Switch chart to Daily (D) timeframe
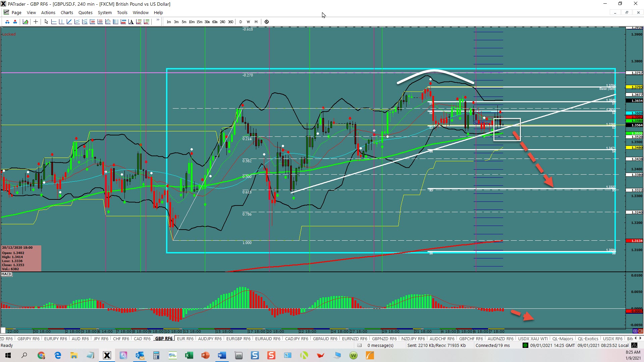Screen dimensions: 644x362 (240, 22)
